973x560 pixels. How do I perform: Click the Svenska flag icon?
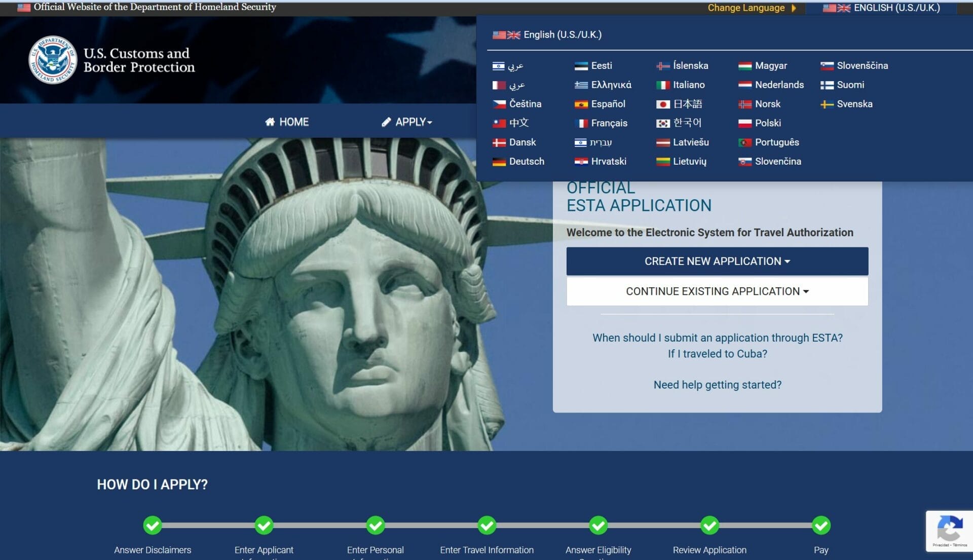827,104
